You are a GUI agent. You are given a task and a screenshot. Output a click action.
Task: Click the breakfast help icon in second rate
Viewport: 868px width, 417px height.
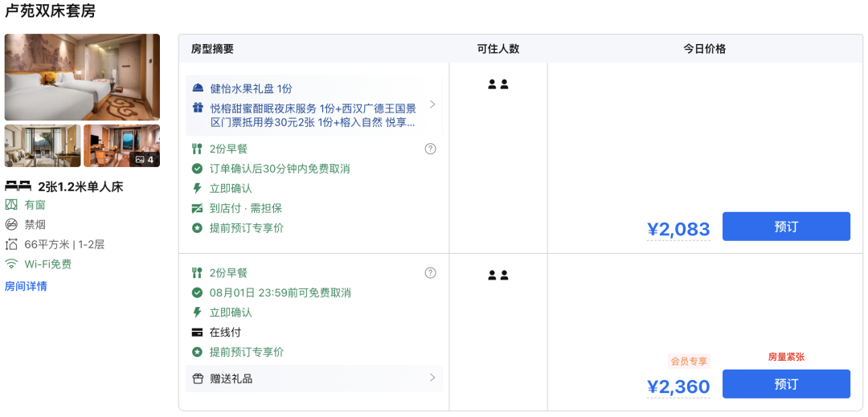[x=430, y=273]
